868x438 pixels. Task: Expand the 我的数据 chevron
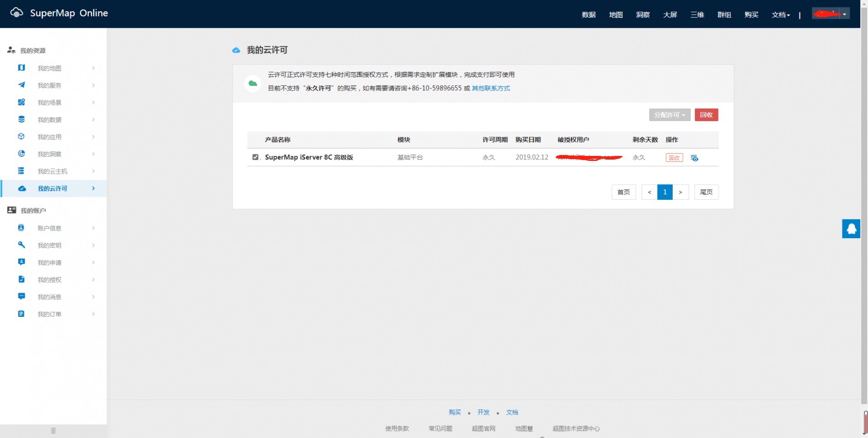pos(93,119)
